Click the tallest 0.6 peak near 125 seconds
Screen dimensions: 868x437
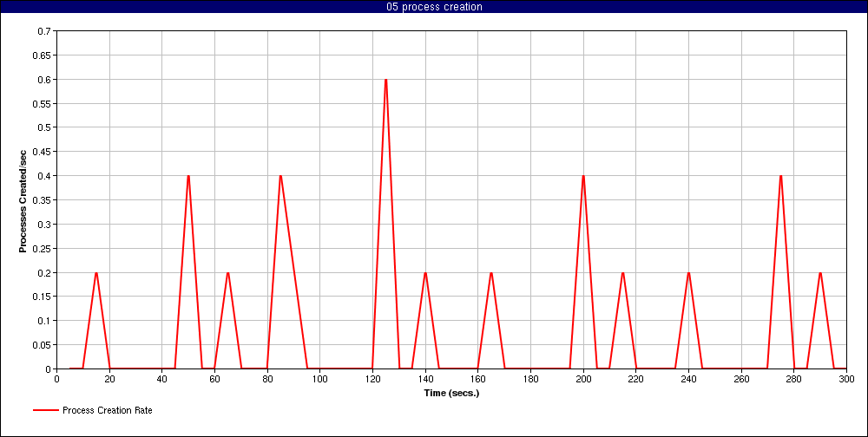click(386, 81)
